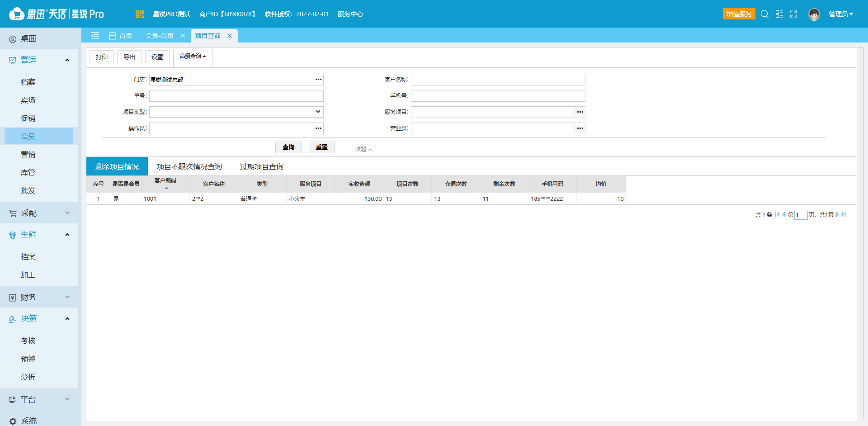Open the 服务项目 picker ellipsis button
Screen dimensions: 868x426
pyautogui.click(x=580, y=112)
